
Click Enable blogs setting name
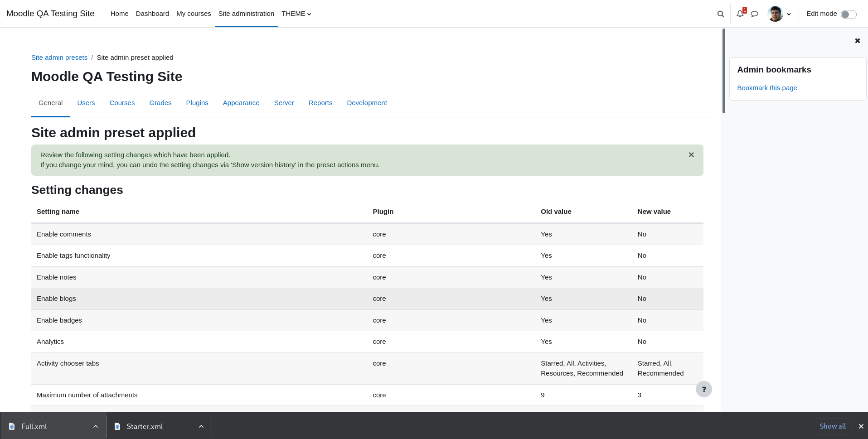pos(56,299)
